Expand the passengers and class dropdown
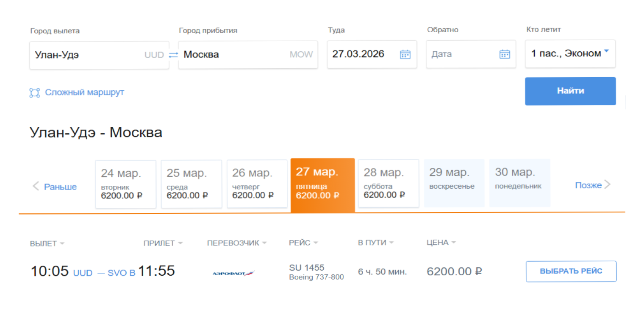 tap(606, 51)
